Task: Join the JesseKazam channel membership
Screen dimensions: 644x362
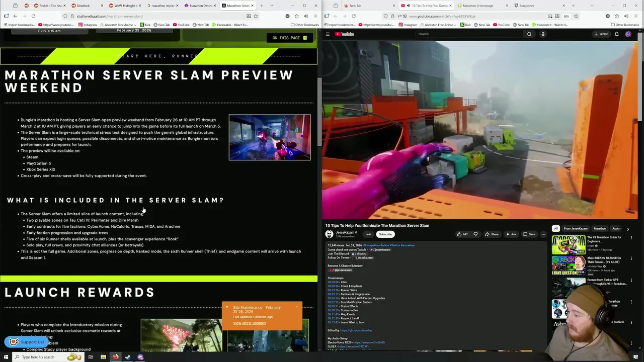Action: point(368,234)
